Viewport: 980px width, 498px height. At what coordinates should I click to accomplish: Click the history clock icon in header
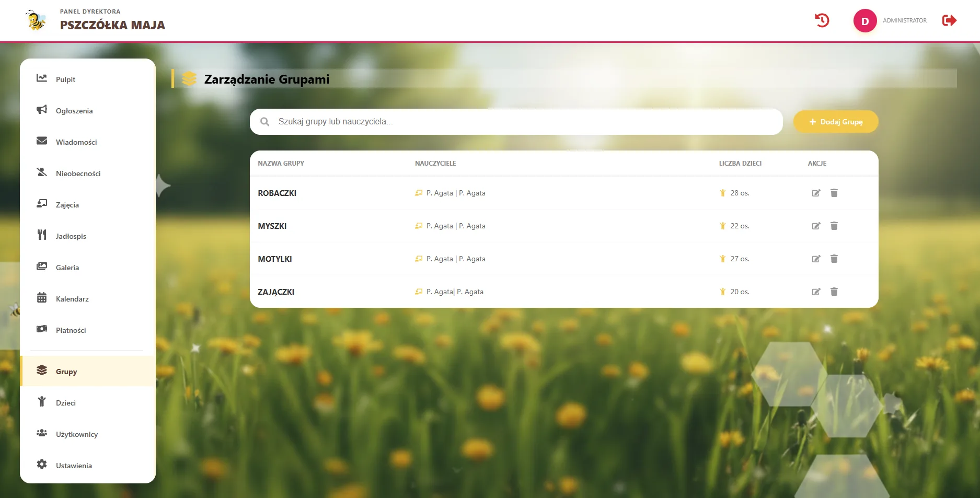coord(822,20)
